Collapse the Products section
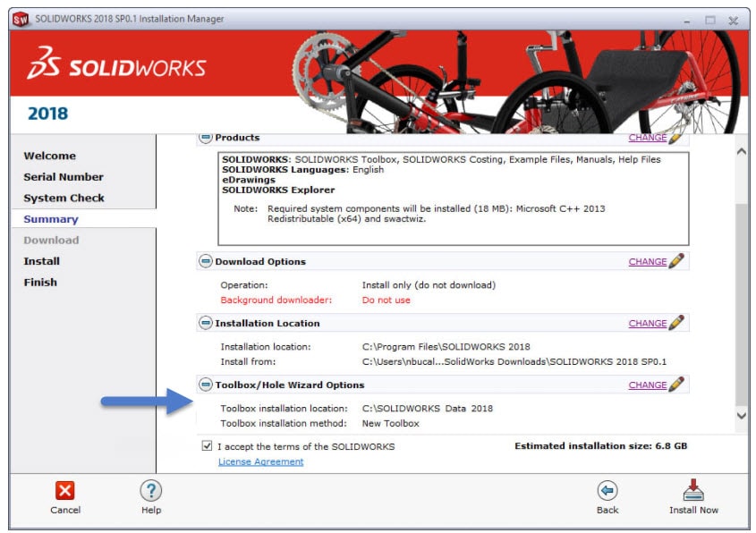The width and height of the screenshot is (756, 533). pyautogui.click(x=206, y=138)
